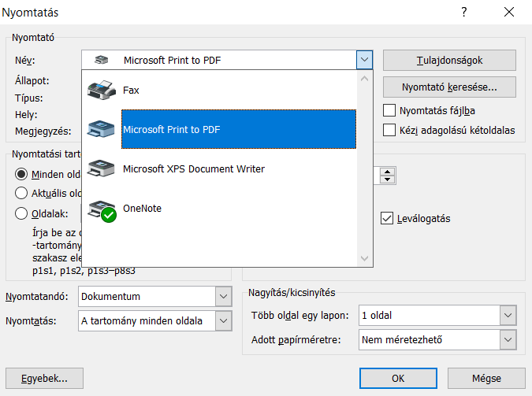Click the Microsoft Print to PDF printer icon in list
The width and height of the screenshot is (532, 396).
coord(101,129)
